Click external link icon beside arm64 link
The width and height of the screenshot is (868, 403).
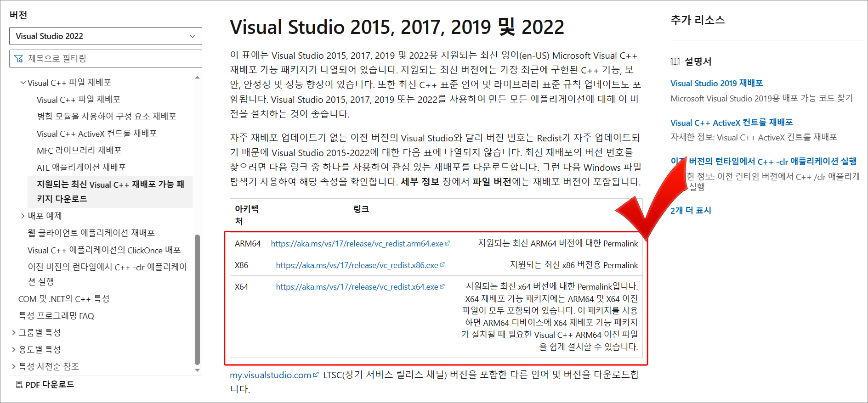pos(447,243)
